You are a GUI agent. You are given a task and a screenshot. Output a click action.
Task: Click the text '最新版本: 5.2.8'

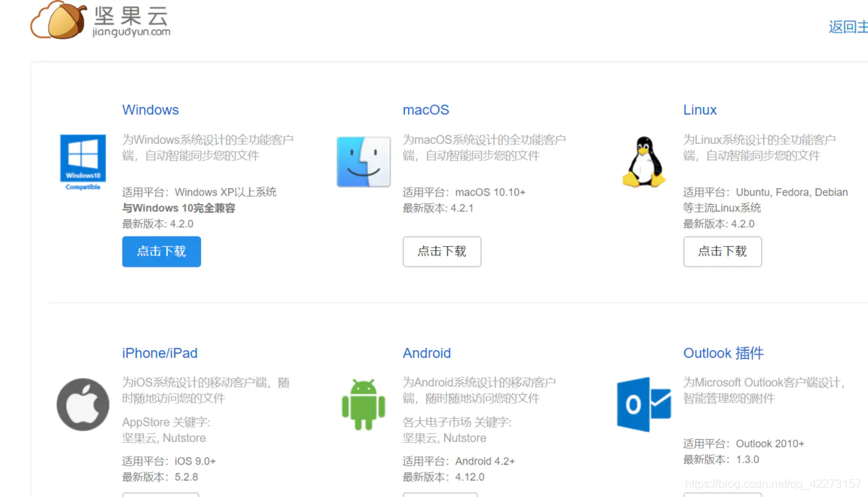pyautogui.click(x=160, y=477)
